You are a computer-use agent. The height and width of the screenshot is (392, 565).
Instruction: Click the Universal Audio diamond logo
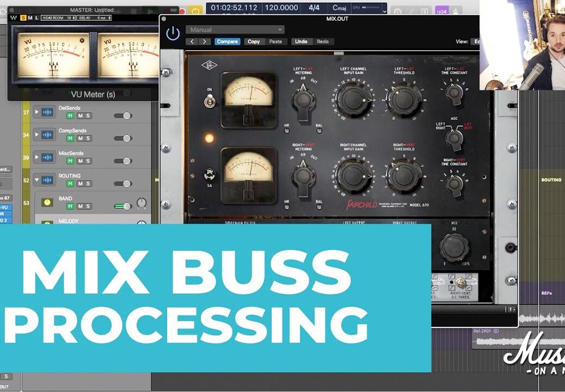[x=210, y=65]
